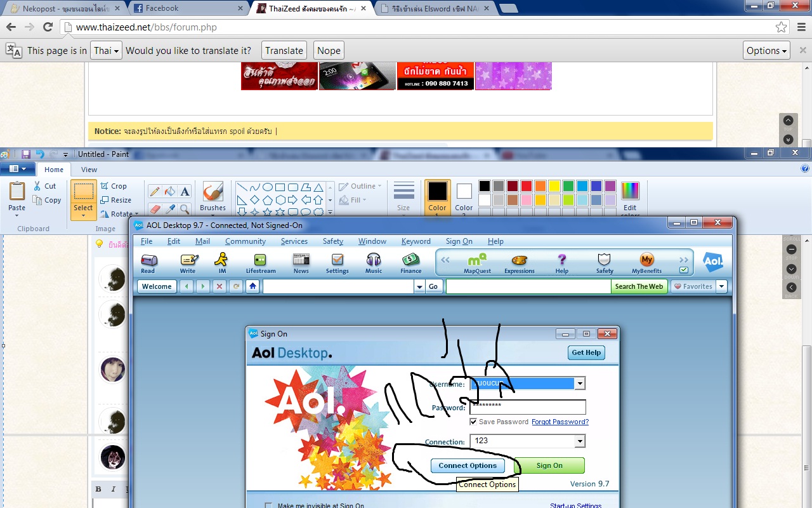Open the AOL Settings toolbar icon

(x=337, y=263)
